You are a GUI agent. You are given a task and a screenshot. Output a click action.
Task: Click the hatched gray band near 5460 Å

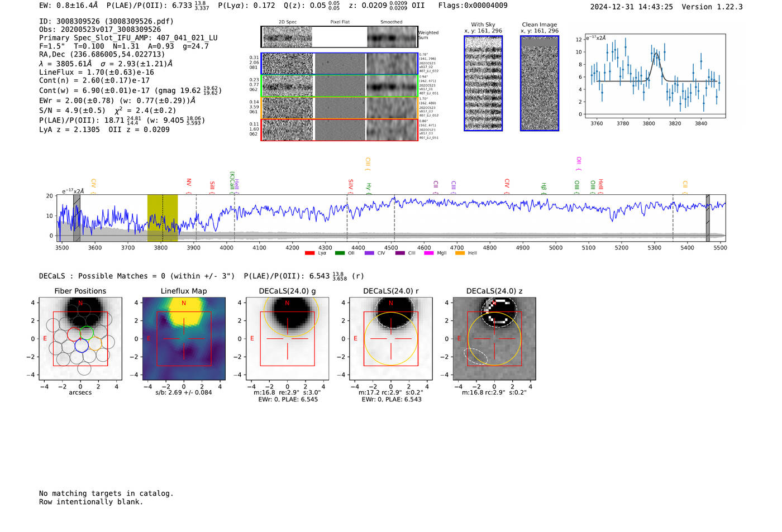point(708,218)
